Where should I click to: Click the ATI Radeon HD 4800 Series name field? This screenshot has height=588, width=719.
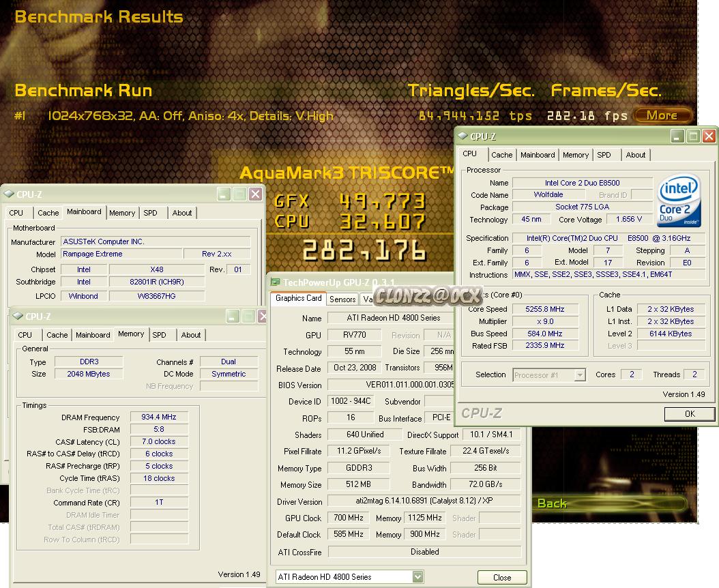coord(392,318)
